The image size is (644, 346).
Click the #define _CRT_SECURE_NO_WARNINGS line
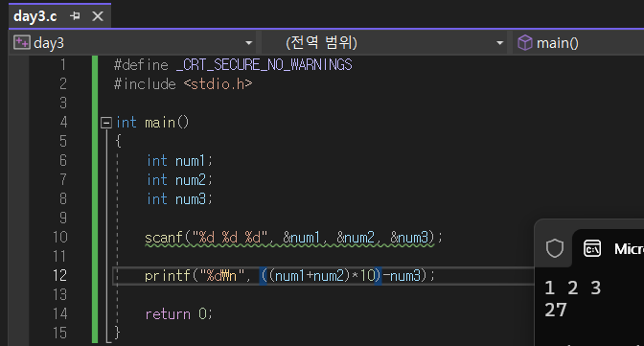tap(233, 65)
